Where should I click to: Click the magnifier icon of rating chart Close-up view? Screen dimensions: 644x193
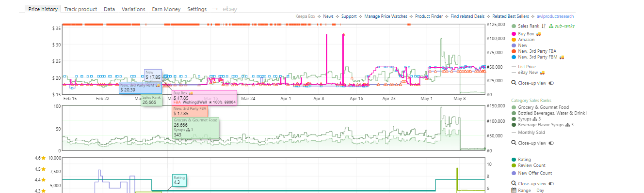(514, 183)
